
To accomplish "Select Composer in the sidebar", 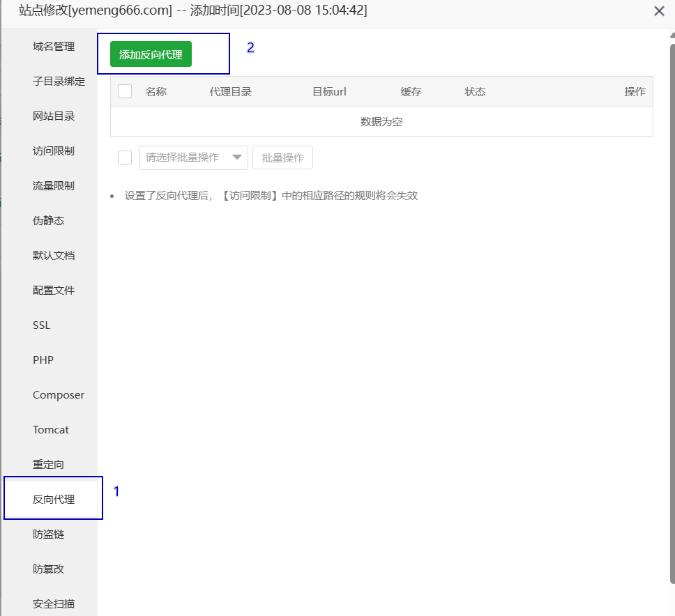I will click(x=59, y=395).
